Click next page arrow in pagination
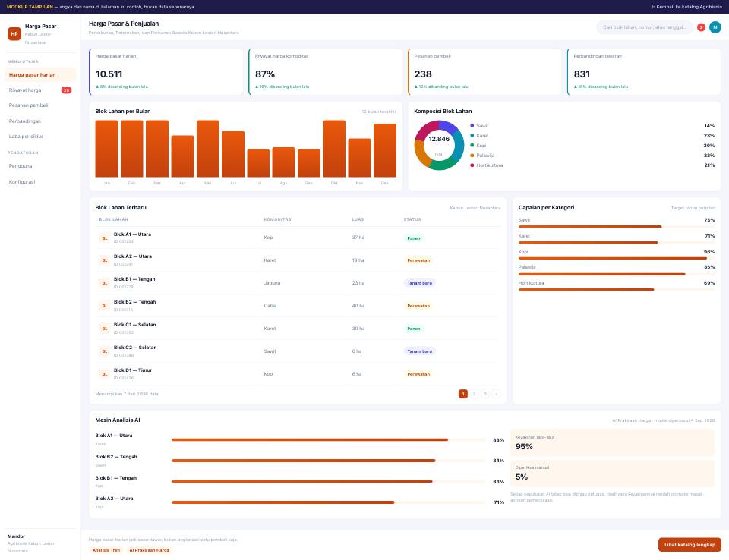The height and width of the screenshot is (560, 729). [497, 394]
